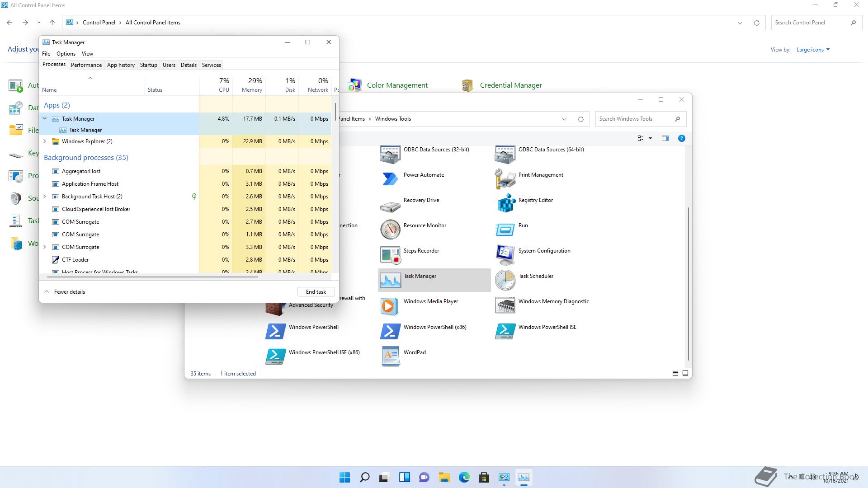Open Task Scheduler icon

point(505,280)
